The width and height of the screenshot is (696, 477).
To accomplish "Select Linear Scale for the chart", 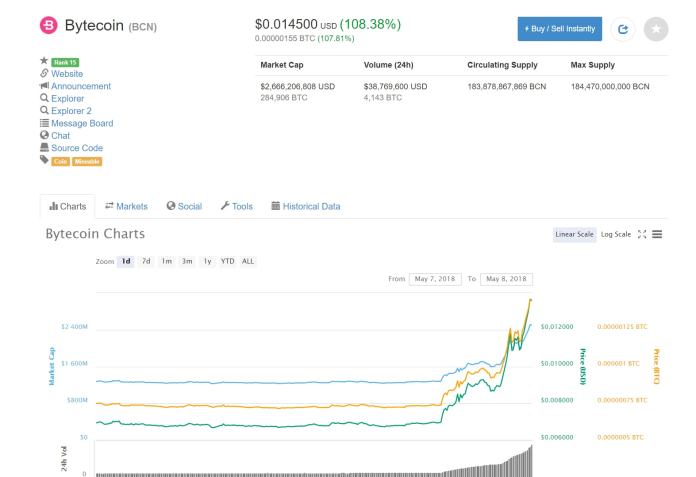I will pos(574,234).
